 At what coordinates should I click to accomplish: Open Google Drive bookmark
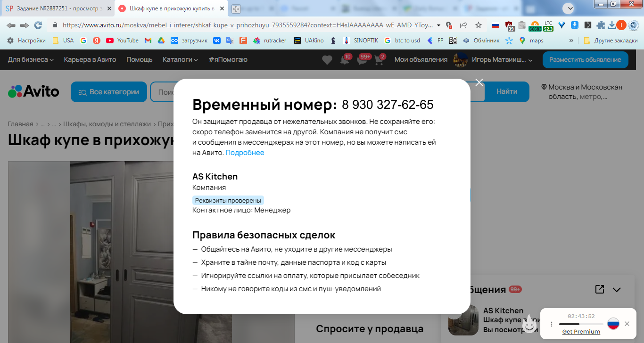[x=161, y=41]
